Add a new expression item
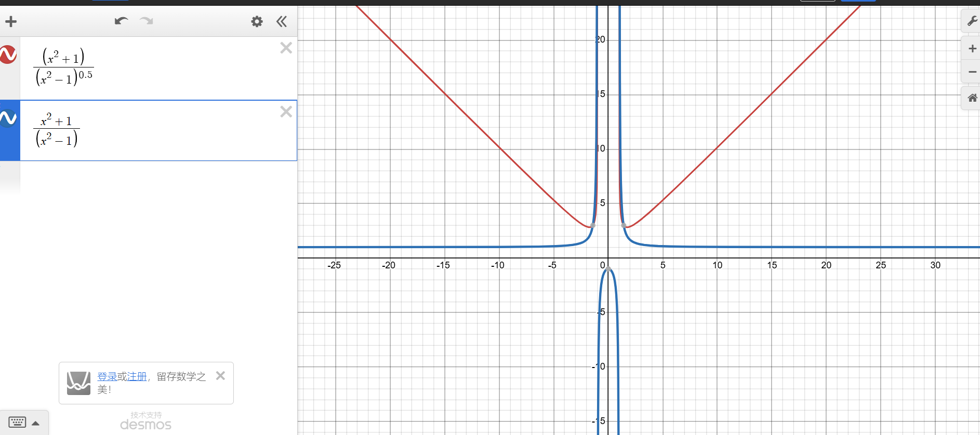 [11, 21]
